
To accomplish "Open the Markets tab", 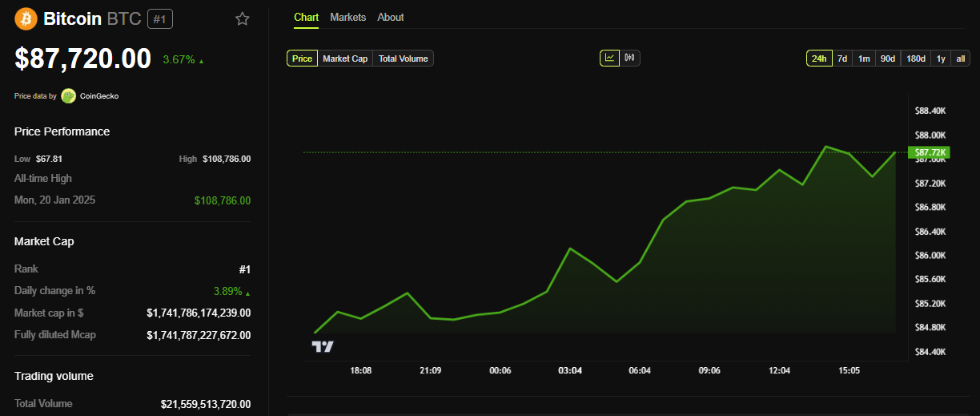I will point(347,17).
